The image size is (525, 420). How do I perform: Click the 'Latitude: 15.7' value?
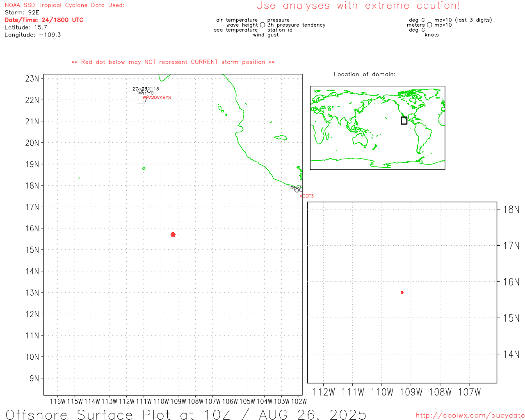coord(26,27)
